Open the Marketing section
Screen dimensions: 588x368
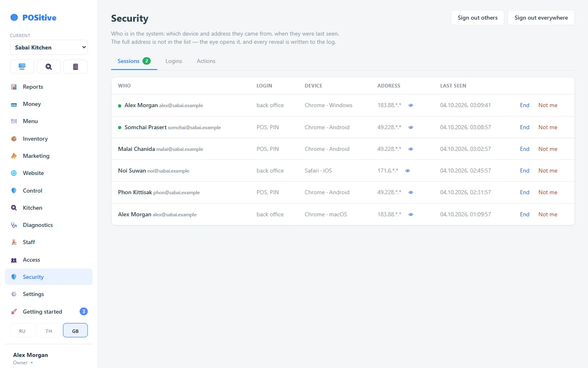[49, 156]
